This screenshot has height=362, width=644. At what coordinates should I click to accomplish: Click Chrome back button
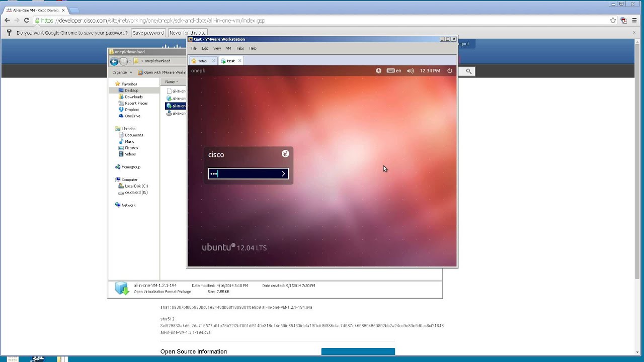click(7, 21)
